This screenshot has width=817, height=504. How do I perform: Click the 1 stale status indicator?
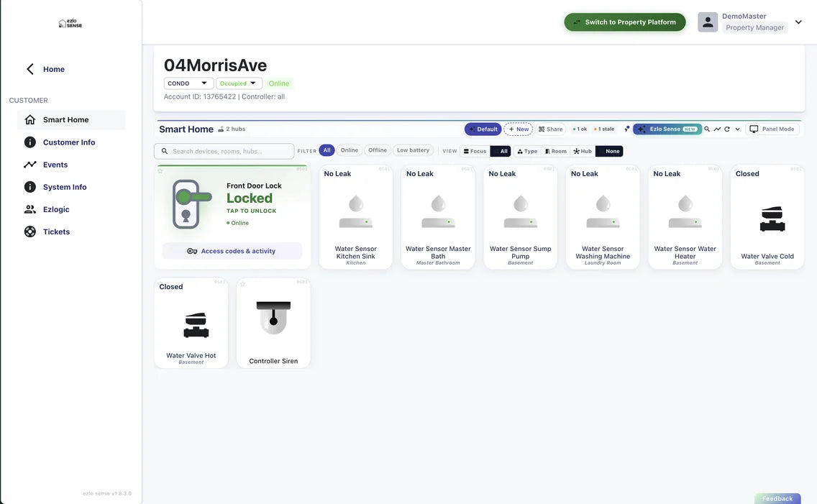(604, 129)
